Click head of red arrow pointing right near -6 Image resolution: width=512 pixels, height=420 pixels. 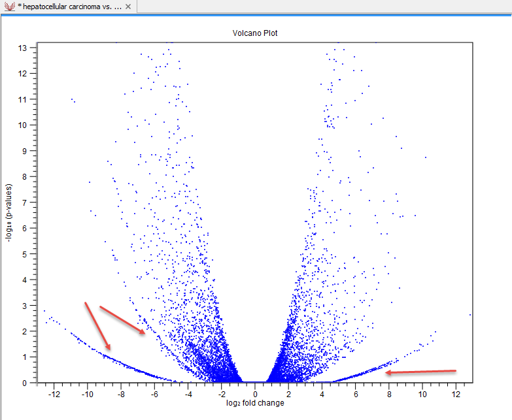(x=142, y=332)
